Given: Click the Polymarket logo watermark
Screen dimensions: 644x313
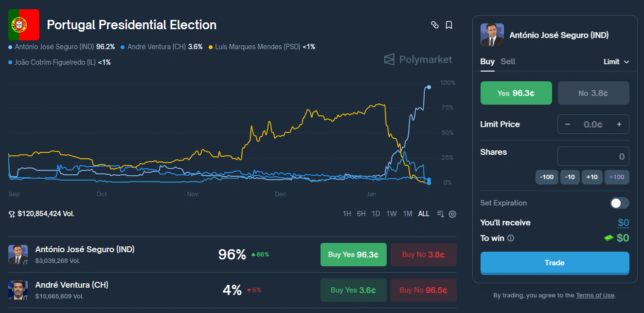Looking at the screenshot, I should point(418,59).
